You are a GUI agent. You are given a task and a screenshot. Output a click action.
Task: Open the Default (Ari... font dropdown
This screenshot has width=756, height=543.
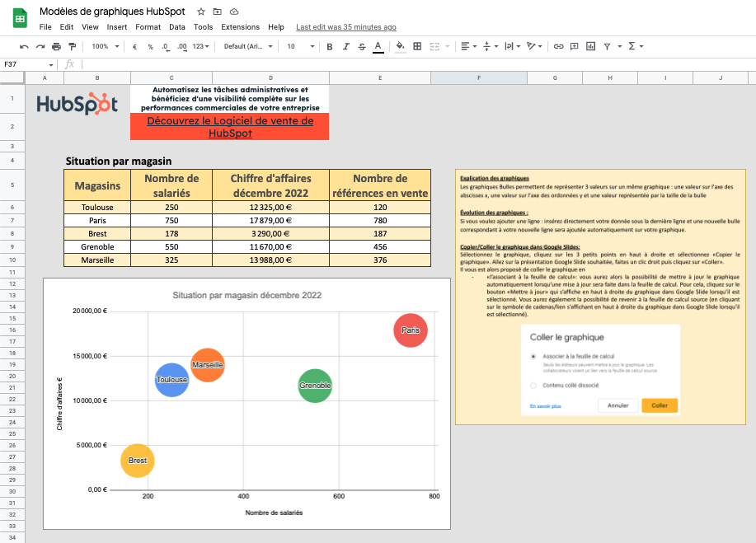pos(248,47)
